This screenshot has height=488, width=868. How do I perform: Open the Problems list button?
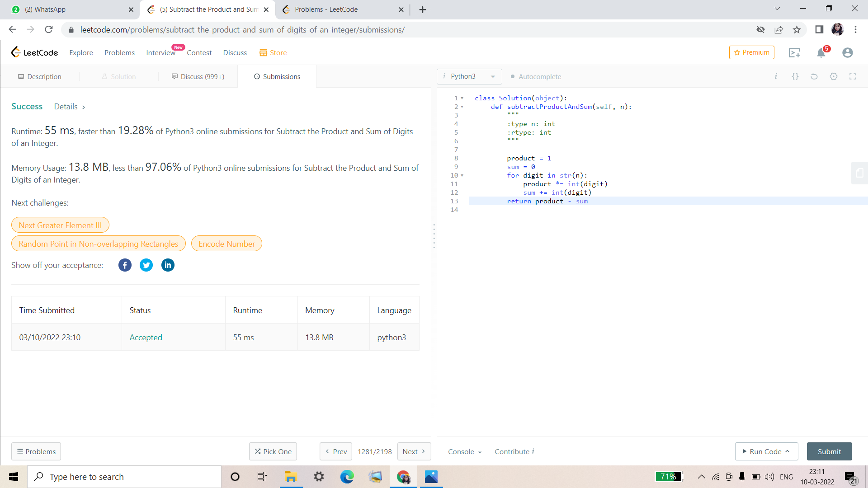(36, 451)
